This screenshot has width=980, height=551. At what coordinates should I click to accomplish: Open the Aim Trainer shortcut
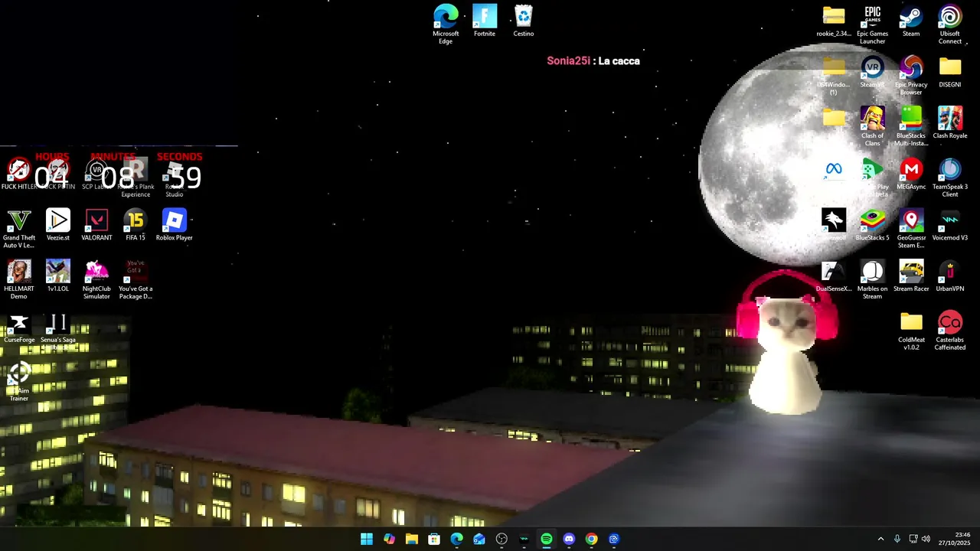[x=19, y=381]
